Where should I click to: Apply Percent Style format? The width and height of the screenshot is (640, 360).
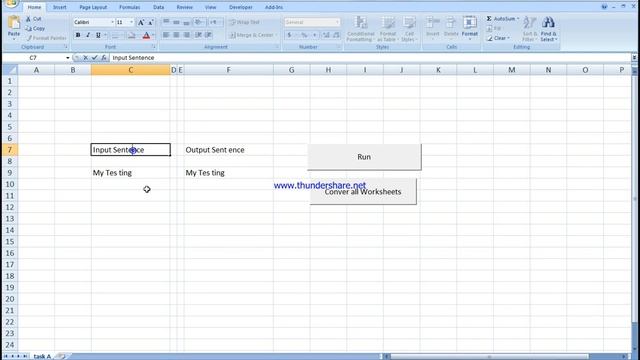point(304,36)
